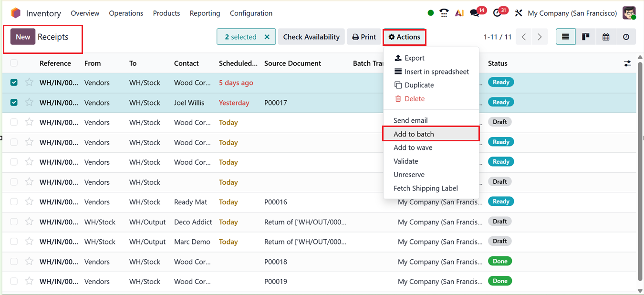Toggle the select-all header checkbox
Image resolution: width=644 pixels, height=295 pixels.
[14, 63]
